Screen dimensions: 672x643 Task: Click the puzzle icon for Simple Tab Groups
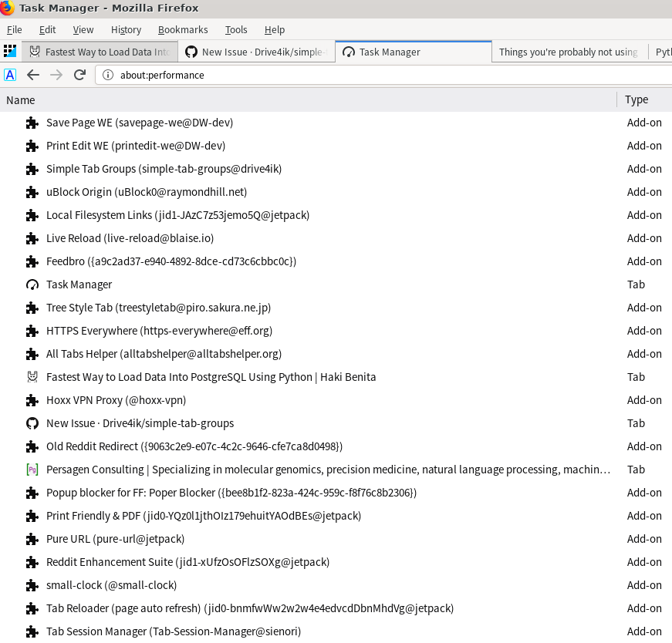pyautogui.click(x=32, y=169)
